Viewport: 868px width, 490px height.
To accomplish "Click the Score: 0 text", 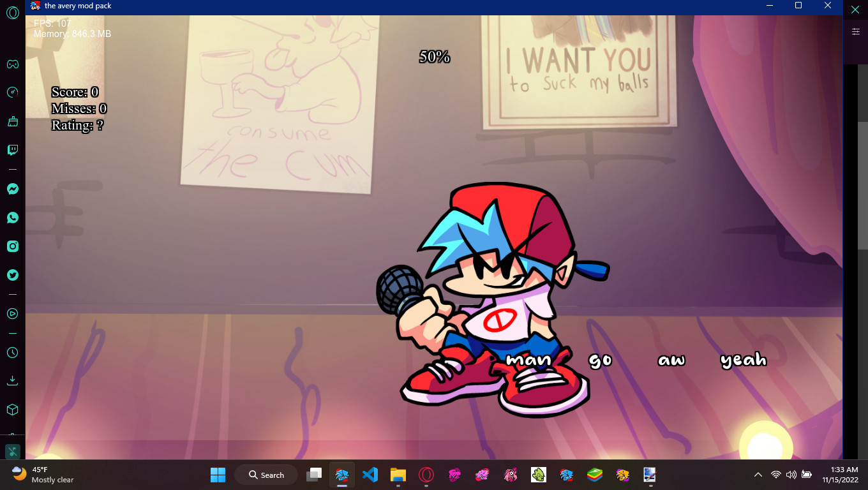I will [75, 92].
